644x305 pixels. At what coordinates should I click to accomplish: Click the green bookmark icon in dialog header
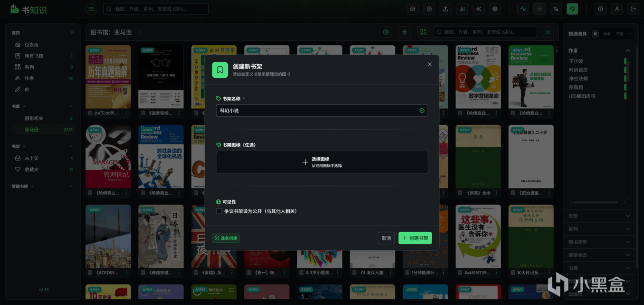tap(220, 70)
